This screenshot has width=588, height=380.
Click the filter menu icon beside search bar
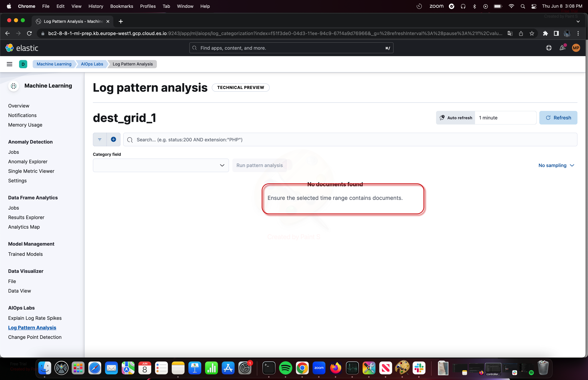pyautogui.click(x=100, y=140)
